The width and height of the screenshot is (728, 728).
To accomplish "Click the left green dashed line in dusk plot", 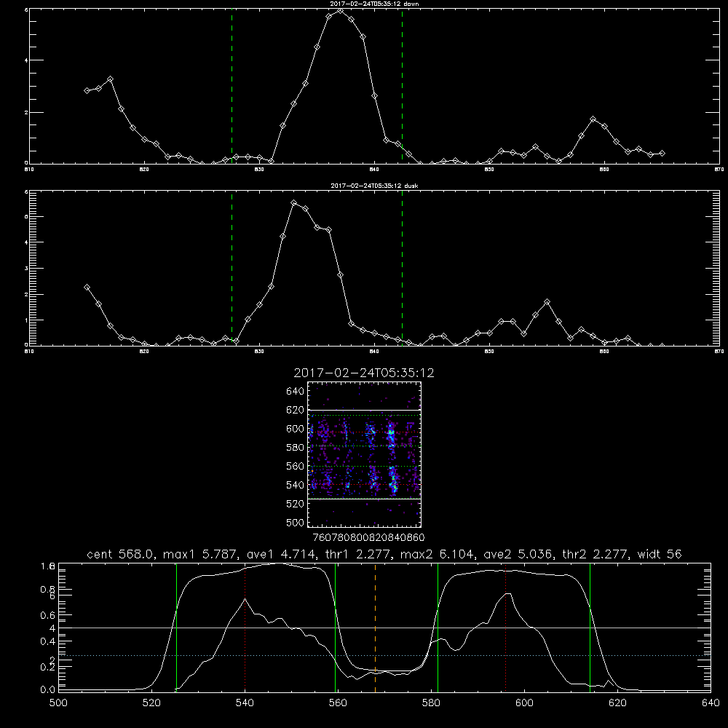I will [x=232, y=268].
